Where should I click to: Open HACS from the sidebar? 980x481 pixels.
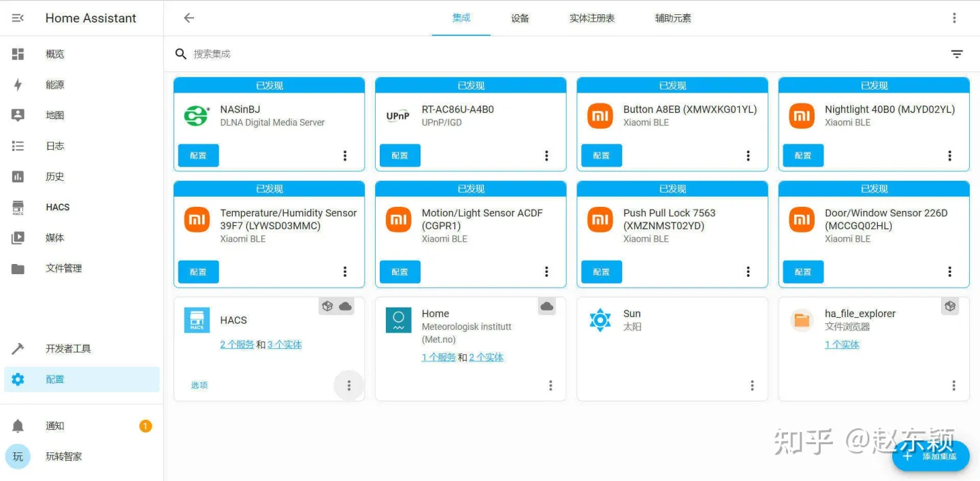[82, 207]
